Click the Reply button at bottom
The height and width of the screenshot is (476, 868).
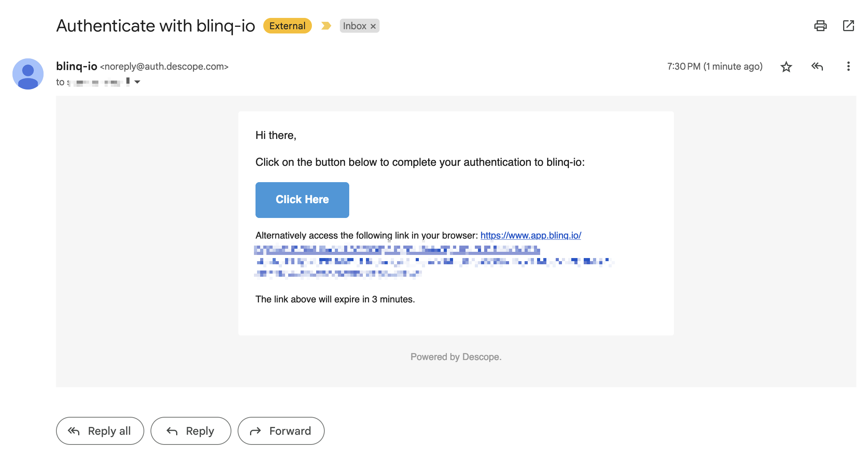[191, 431]
